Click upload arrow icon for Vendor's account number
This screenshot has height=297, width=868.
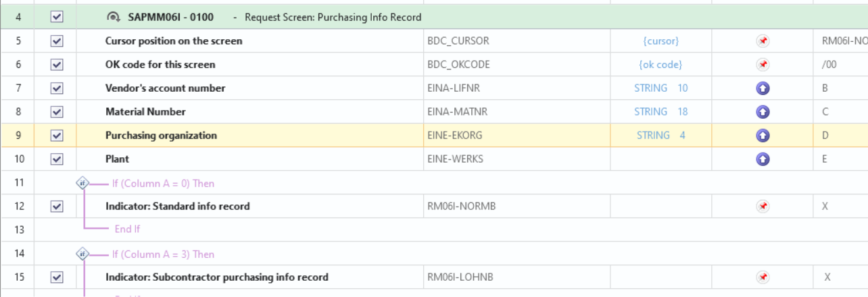click(x=763, y=88)
